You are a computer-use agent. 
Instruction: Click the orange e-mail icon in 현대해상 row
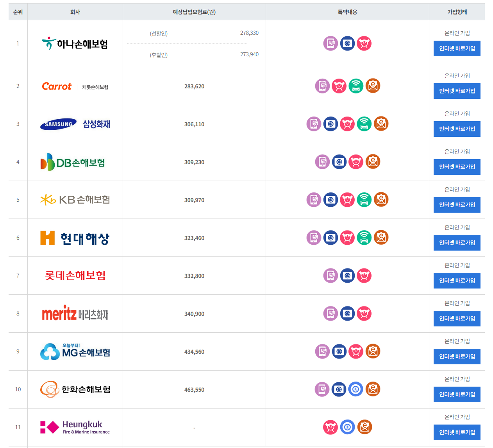381,238
